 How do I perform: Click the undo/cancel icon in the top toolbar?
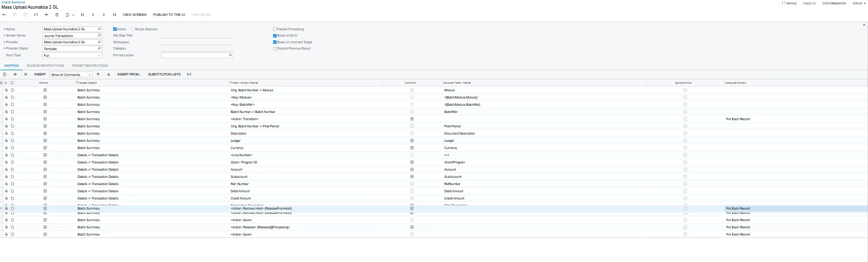[36, 15]
